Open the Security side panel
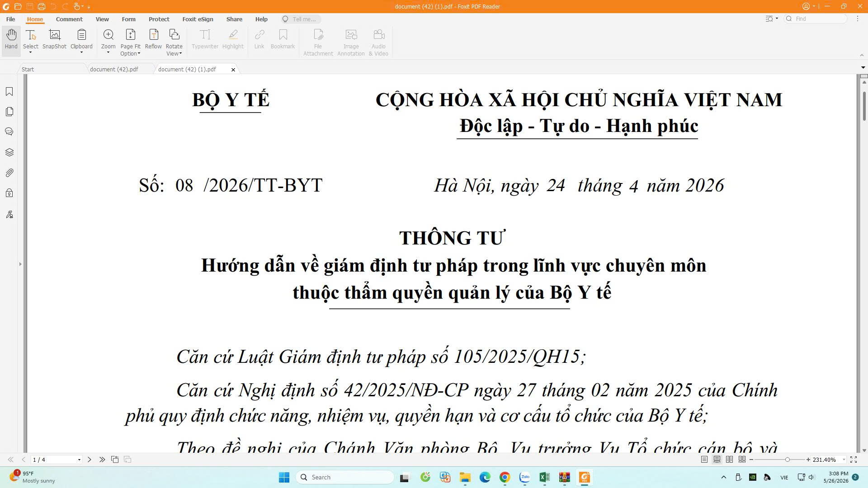The height and width of the screenshot is (488, 868). click(9, 193)
